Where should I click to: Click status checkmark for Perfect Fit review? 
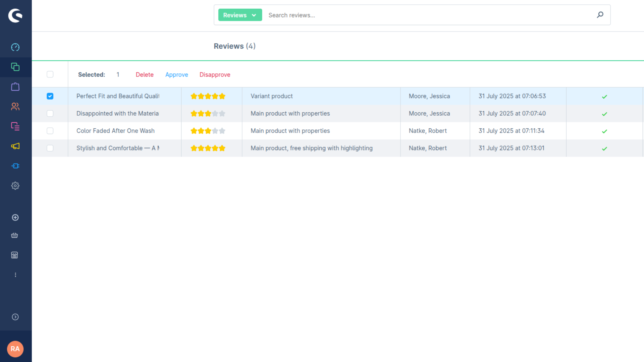[x=604, y=97]
